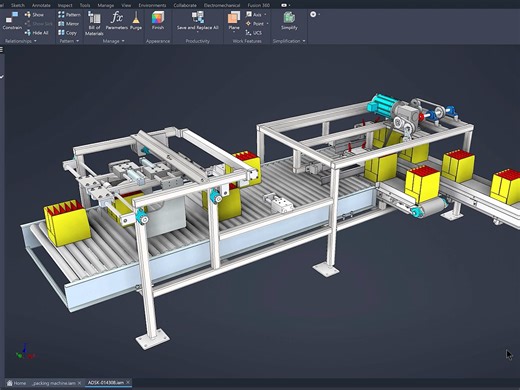The image size is (520, 390).
Task: Select the cyan motor on the frame top
Action: click(382, 105)
